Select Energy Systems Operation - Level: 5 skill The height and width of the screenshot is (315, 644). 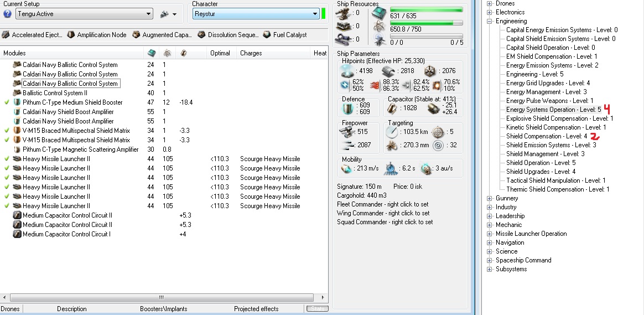pyautogui.click(x=553, y=110)
